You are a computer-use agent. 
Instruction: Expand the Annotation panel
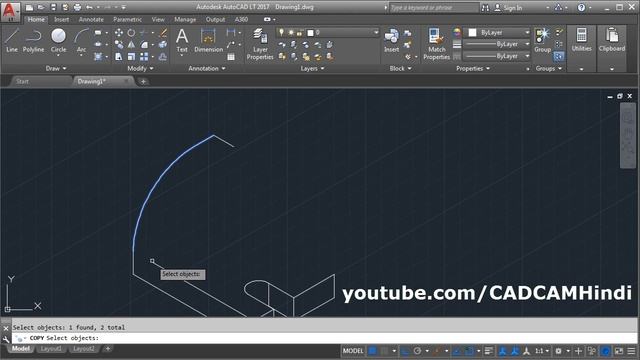pyautogui.click(x=207, y=69)
